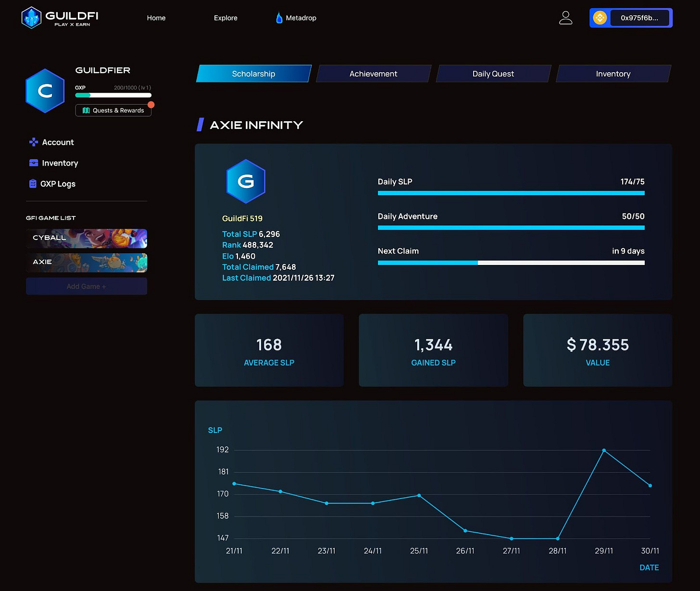Click the 'GuildFi 519' name
Viewport: 700px width, 591px height.
[x=242, y=218]
